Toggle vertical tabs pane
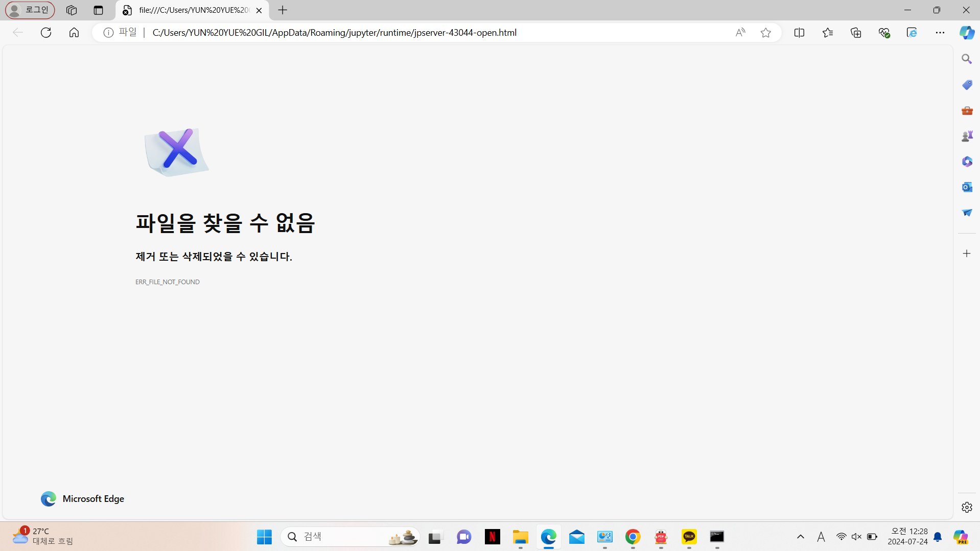This screenshot has height=551, width=980. 98,10
